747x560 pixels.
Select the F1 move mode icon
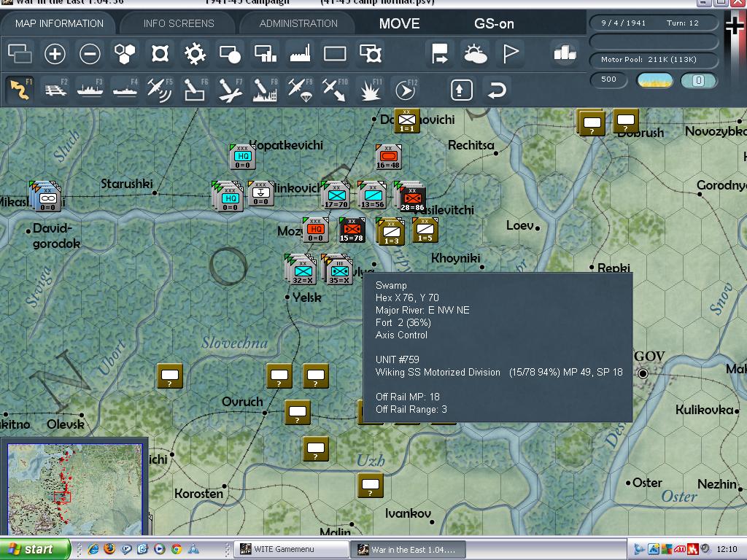click(x=20, y=90)
